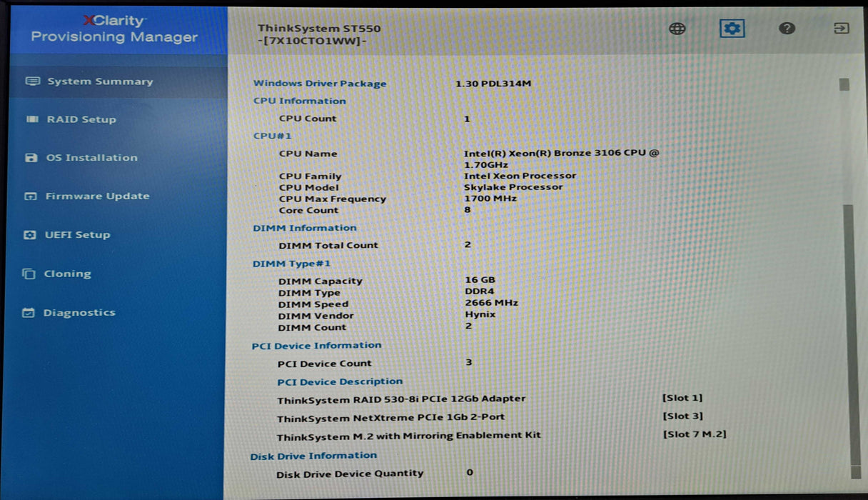Click the ThinkSystem NetXtreme PCIe 1Gb 2-Port entry

coord(391,418)
